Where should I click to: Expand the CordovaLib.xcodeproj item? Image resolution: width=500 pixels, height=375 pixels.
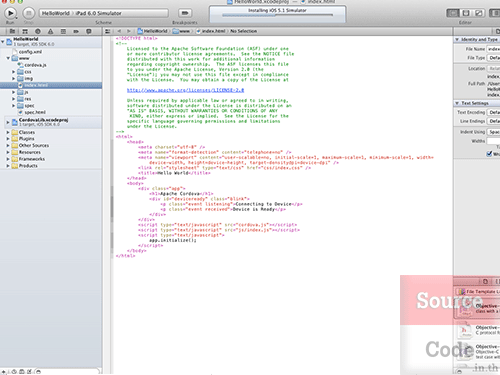coord(8,122)
